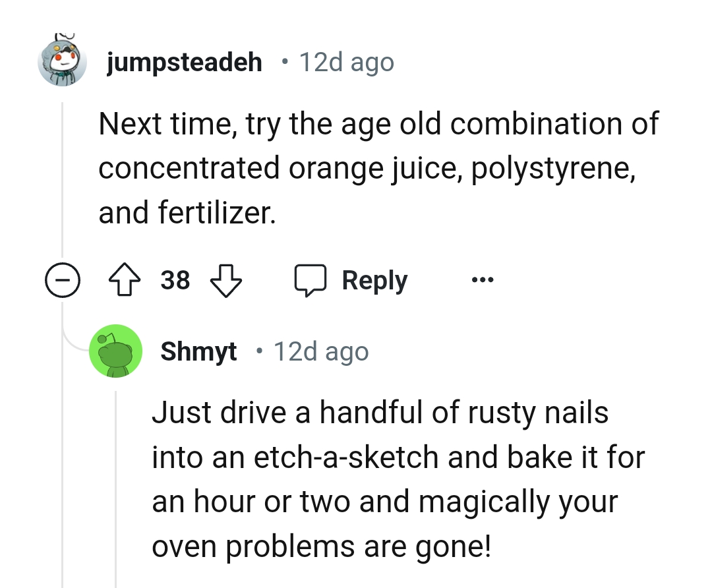712x588 pixels.
Task: Click the 12d ago timestamp on Shmyt's comment
Action: (x=321, y=351)
